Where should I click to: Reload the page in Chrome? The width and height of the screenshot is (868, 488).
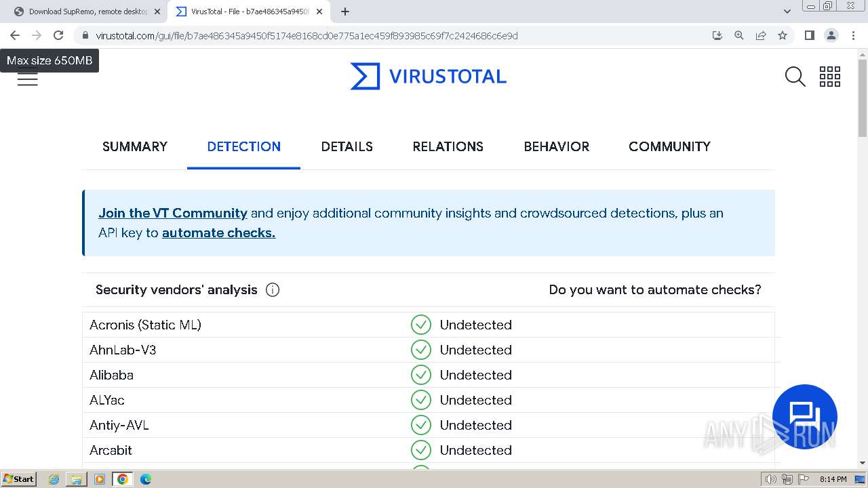pyautogui.click(x=58, y=35)
